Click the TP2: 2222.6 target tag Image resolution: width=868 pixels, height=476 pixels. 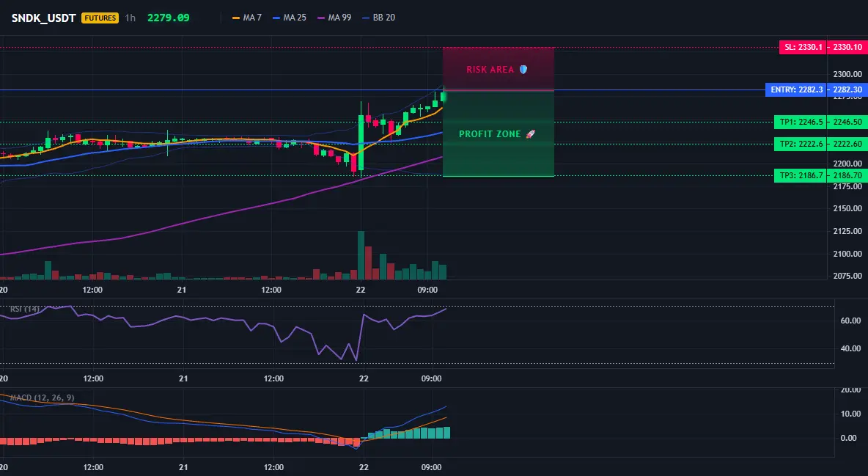pos(801,144)
